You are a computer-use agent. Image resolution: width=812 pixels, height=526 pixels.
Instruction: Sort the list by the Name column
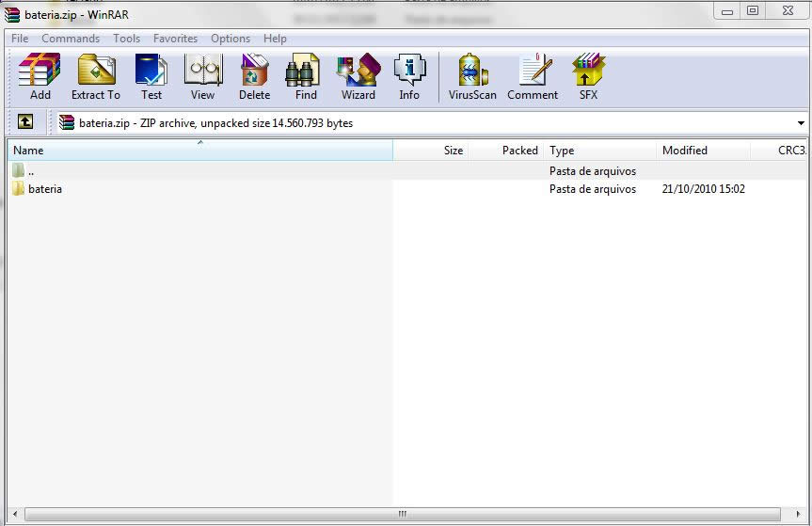200,151
